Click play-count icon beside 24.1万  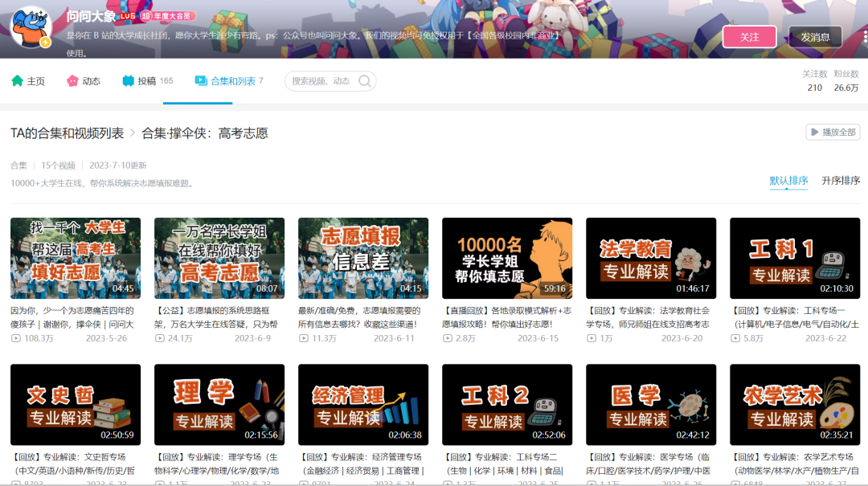160,338
